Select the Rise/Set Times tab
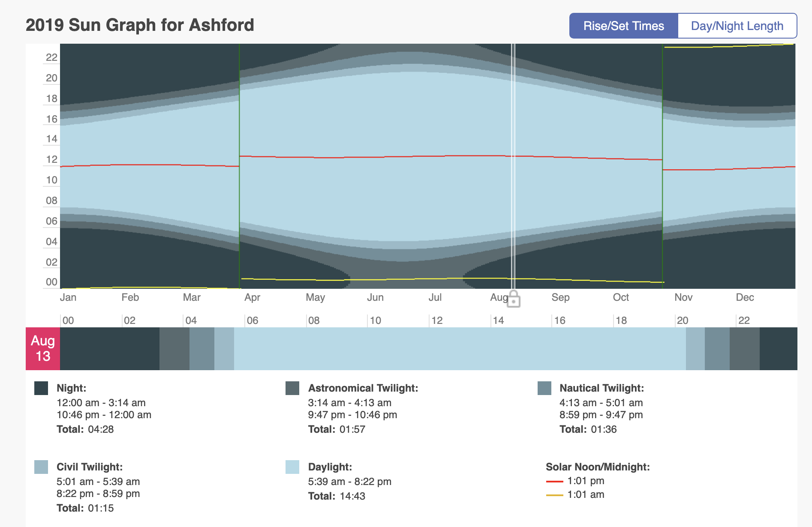 623,26
